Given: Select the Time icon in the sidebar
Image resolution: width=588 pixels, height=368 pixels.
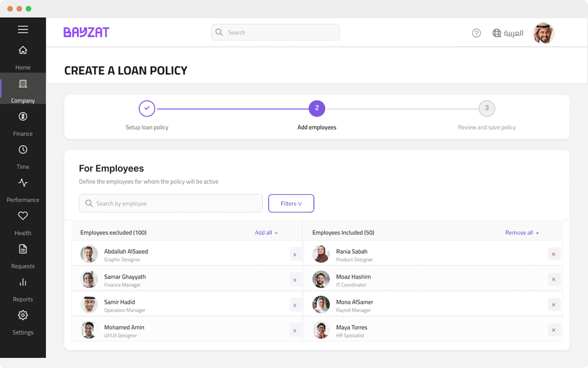Looking at the screenshot, I should click(22, 150).
